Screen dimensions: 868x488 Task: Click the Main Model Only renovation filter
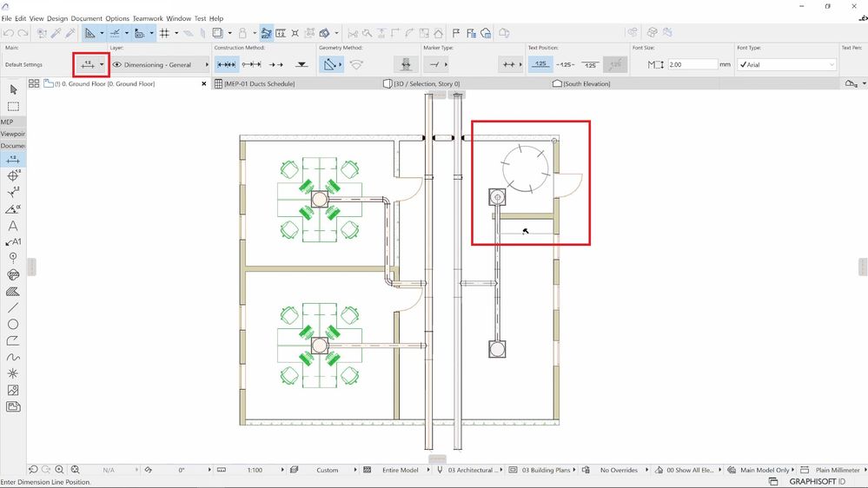pyautogui.click(x=764, y=470)
